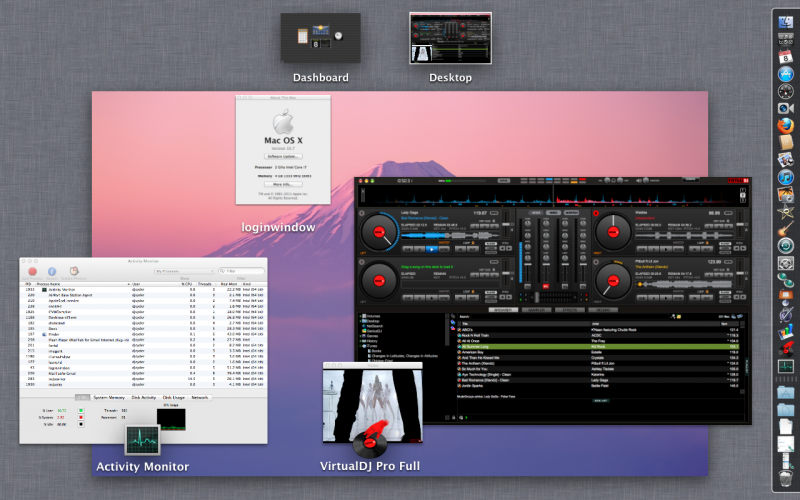Open System Preferences gear icon in Dock
Screen dimensions: 800x500
point(786,263)
